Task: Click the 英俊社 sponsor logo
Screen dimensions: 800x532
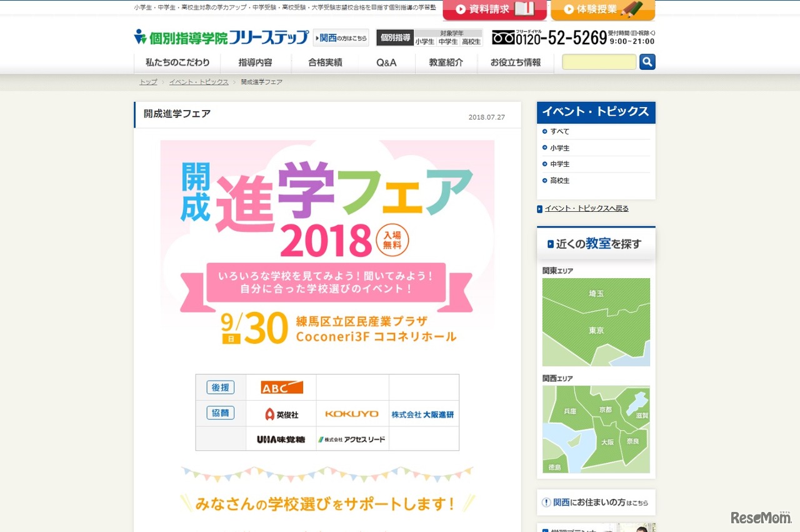Action: (x=282, y=414)
